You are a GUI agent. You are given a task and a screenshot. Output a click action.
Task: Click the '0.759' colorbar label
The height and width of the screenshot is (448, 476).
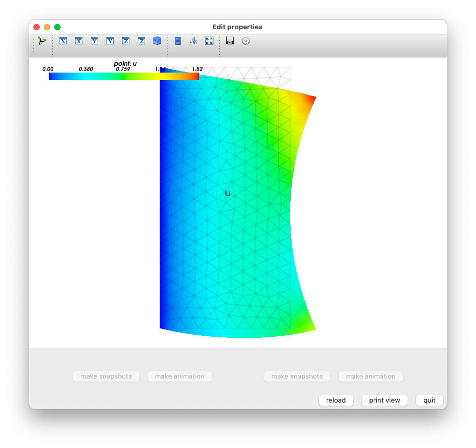coord(123,69)
